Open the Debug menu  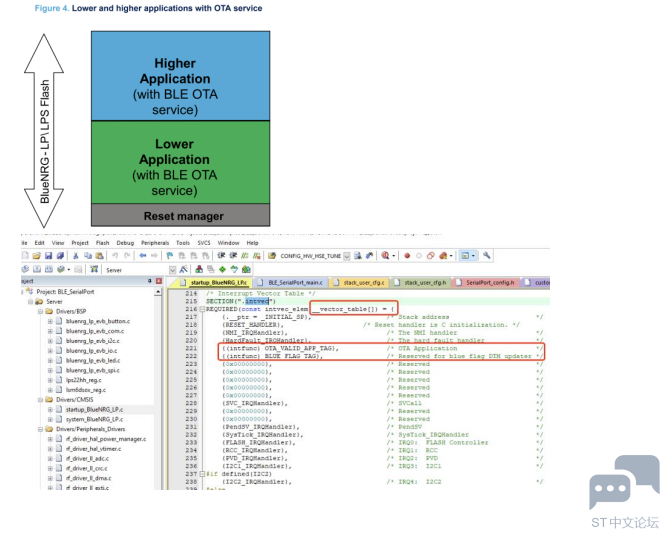[125, 243]
